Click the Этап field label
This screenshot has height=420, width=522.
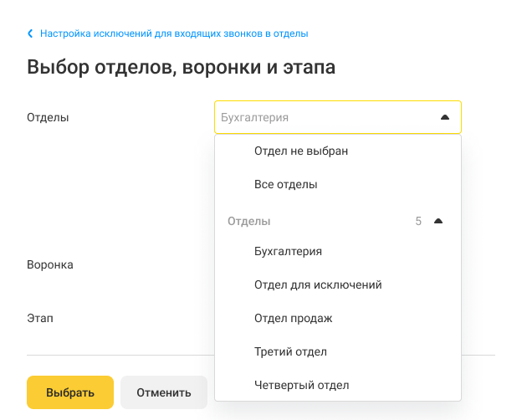[40, 318]
